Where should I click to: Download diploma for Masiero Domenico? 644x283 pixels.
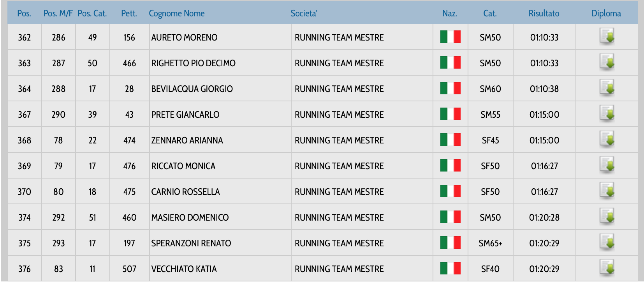(x=607, y=216)
